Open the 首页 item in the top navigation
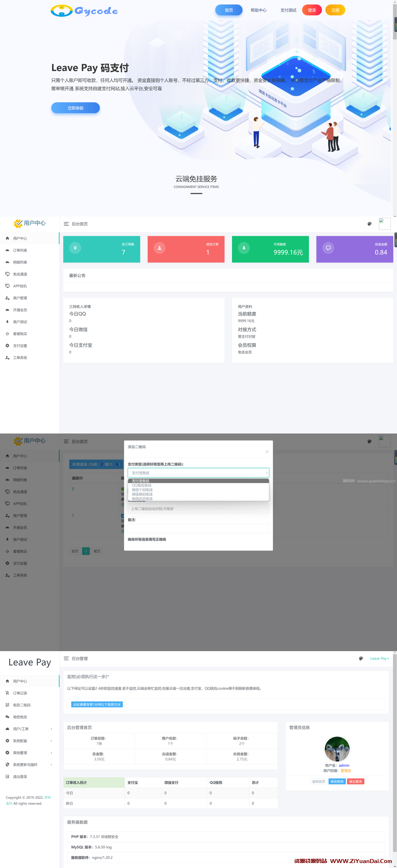 pyautogui.click(x=229, y=10)
